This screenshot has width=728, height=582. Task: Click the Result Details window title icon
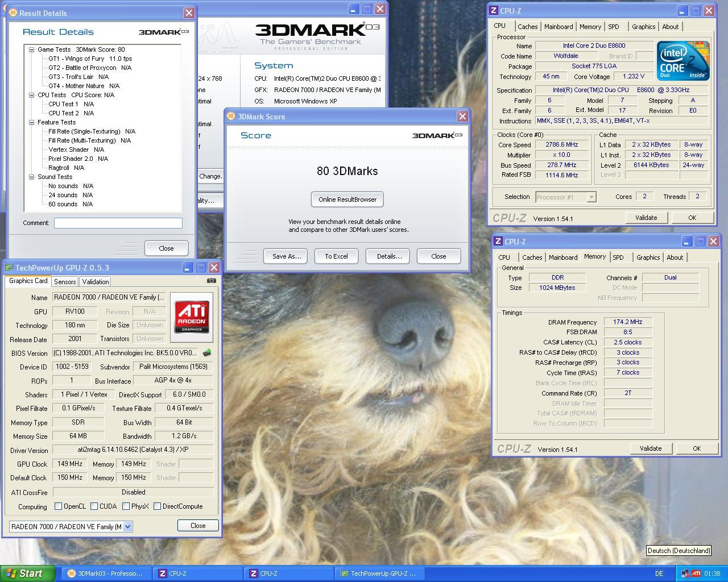point(13,13)
